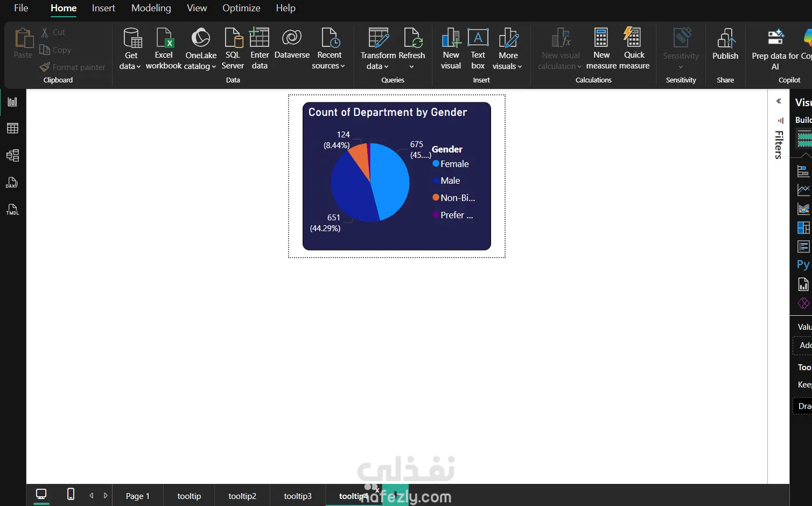Create a New measure
The width and height of the screenshot is (812, 506).
pyautogui.click(x=601, y=49)
